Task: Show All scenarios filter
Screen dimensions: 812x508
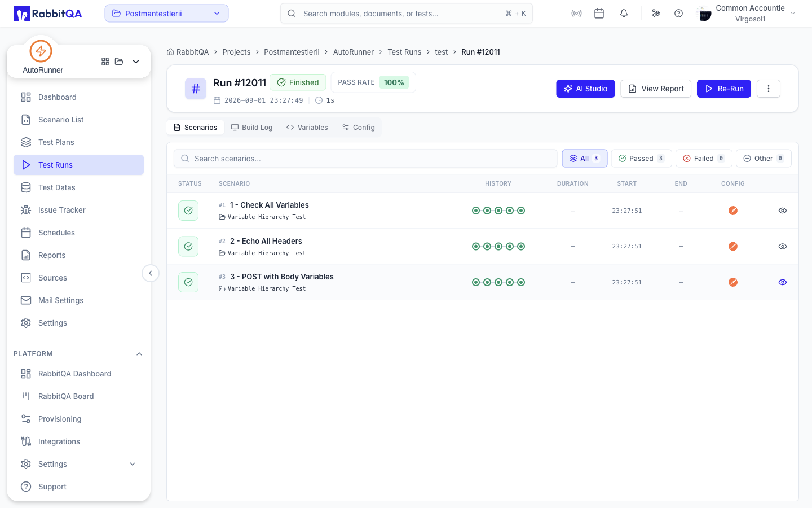Action: (x=585, y=159)
